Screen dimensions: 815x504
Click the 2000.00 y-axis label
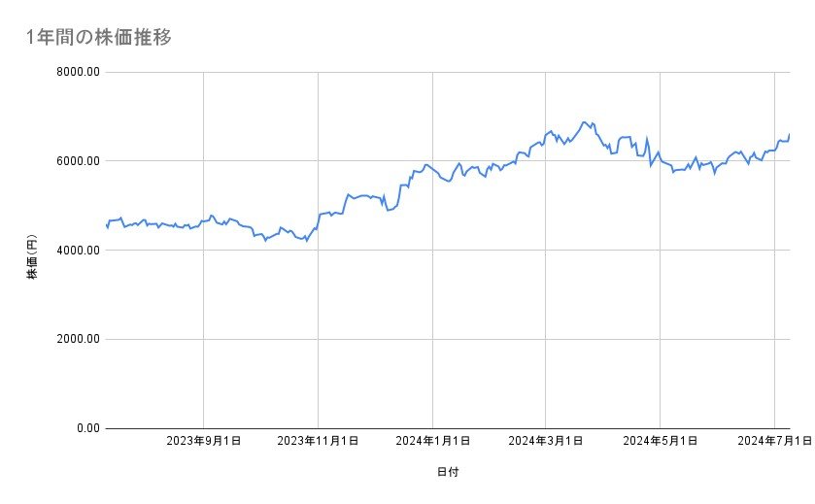(80, 339)
